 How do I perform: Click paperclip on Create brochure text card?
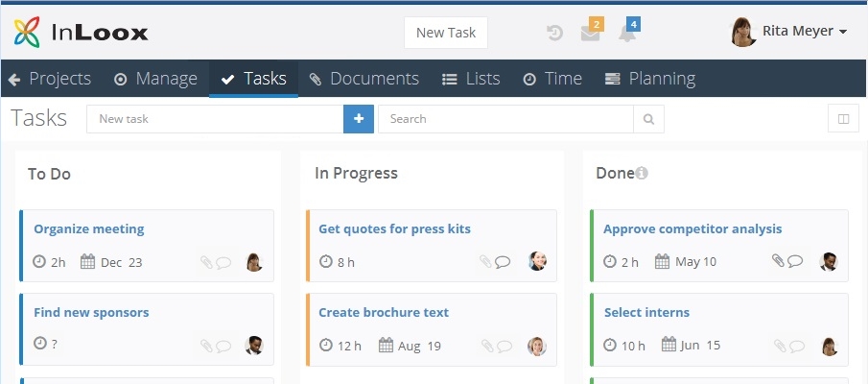[x=487, y=346]
